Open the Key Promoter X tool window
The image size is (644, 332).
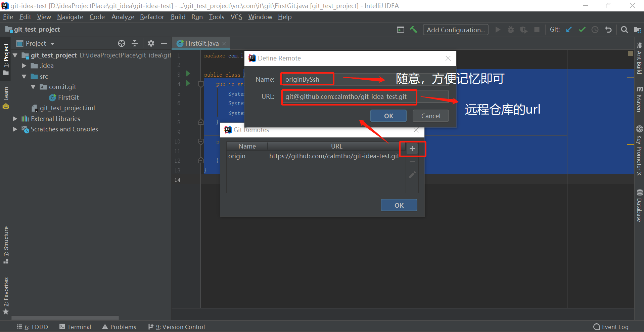639,151
